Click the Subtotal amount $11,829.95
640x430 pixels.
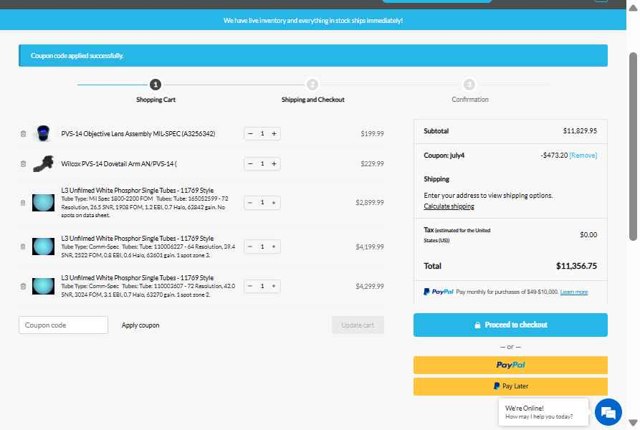(x=580, y=131)
